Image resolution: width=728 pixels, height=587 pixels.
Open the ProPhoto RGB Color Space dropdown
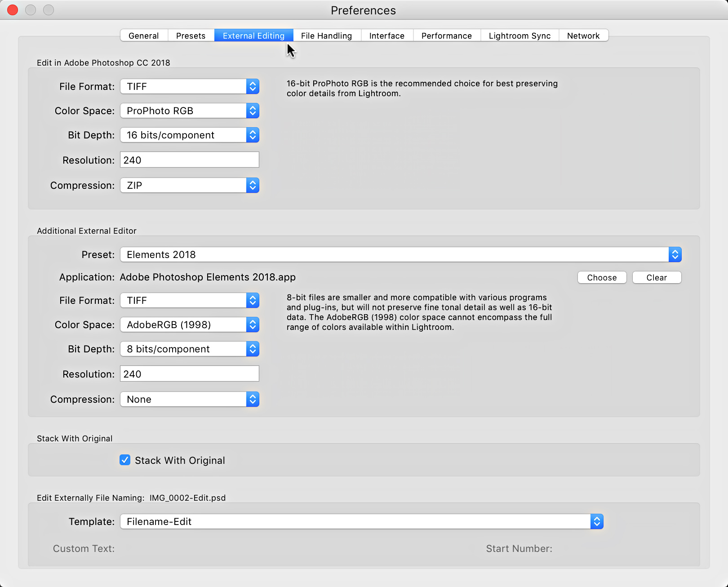click(x=190, y=111)
